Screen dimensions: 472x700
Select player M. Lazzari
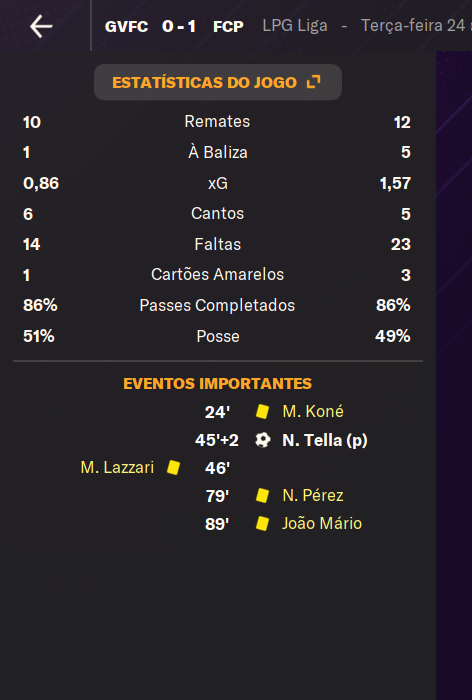coord(117,467)
